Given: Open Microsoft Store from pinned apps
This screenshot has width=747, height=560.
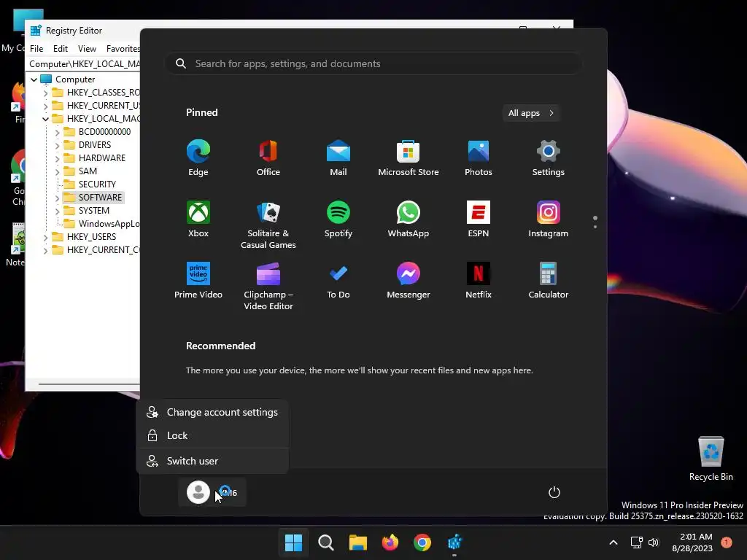Looking at the screenshot, I should [x=409, y=157].
